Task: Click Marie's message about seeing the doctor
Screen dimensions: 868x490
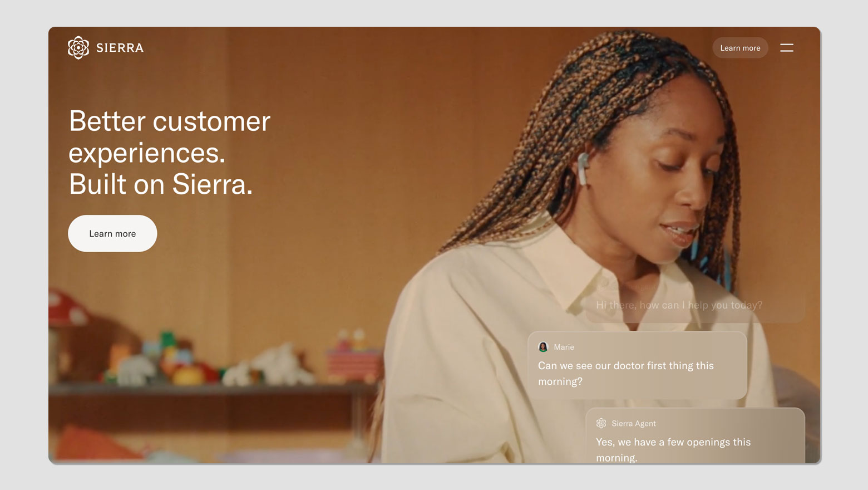Action: click(625, 374)
